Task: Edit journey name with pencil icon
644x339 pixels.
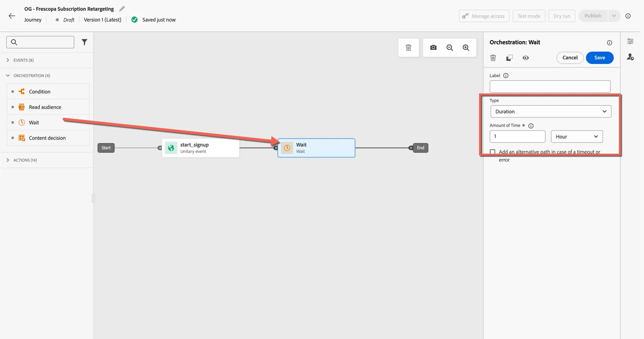Action: [x=122, y=8]
